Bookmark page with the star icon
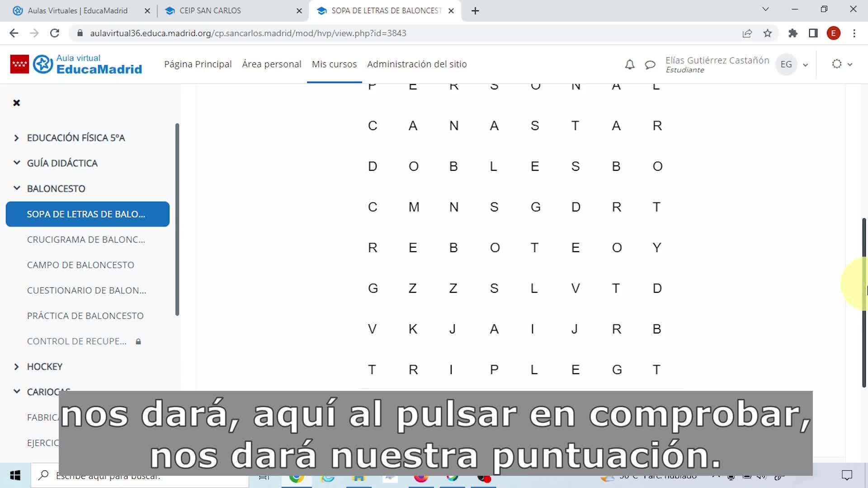The height and width of the screenshot is (488, 868). pyautogui.click(x=768, y=33)
